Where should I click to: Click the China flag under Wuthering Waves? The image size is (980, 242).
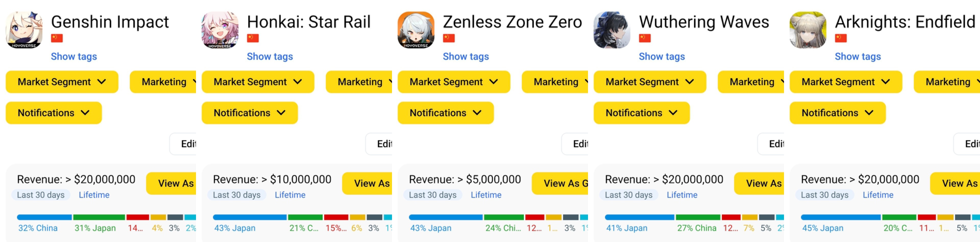[644, 38]
